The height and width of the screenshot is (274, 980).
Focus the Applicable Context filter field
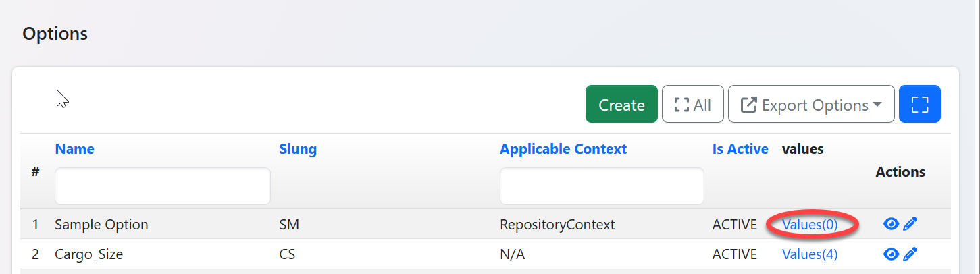coord(601,186)
